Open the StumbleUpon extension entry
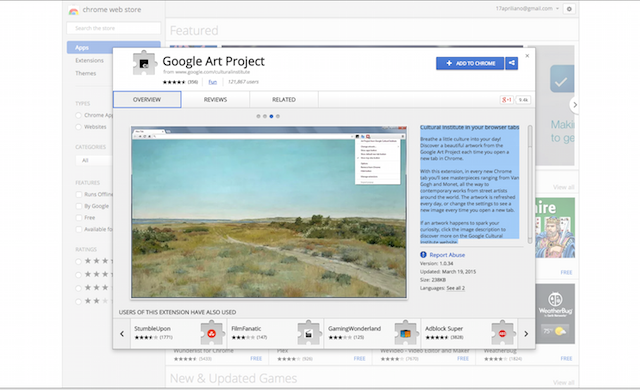Screen dimensions: 640x390 [x=178, y=334]
